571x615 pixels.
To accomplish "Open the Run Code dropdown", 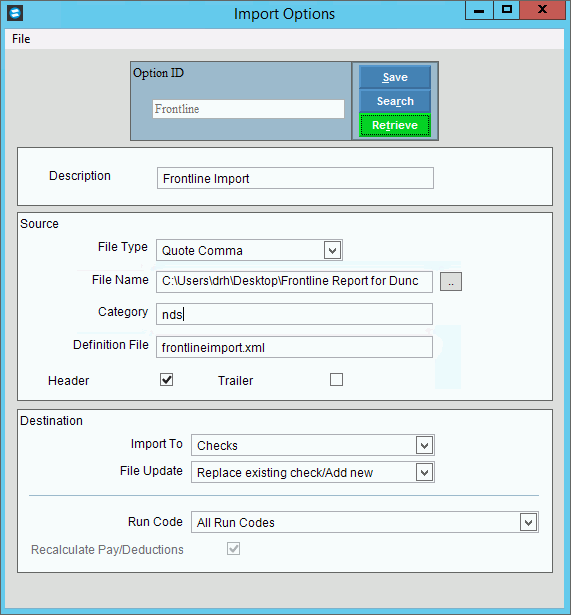I will (x=528, y=522).
